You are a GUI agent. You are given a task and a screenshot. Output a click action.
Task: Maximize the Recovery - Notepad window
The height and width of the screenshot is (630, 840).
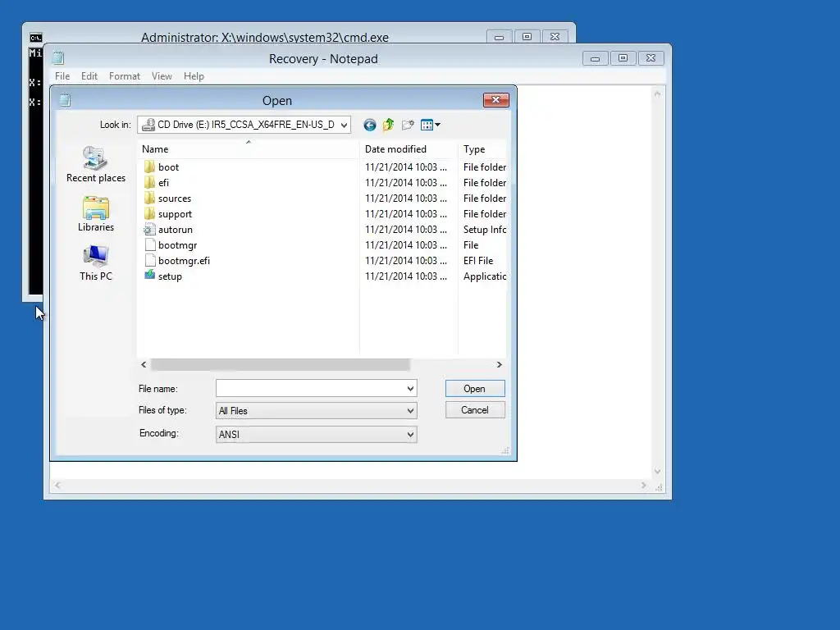(x=623, y=58)
